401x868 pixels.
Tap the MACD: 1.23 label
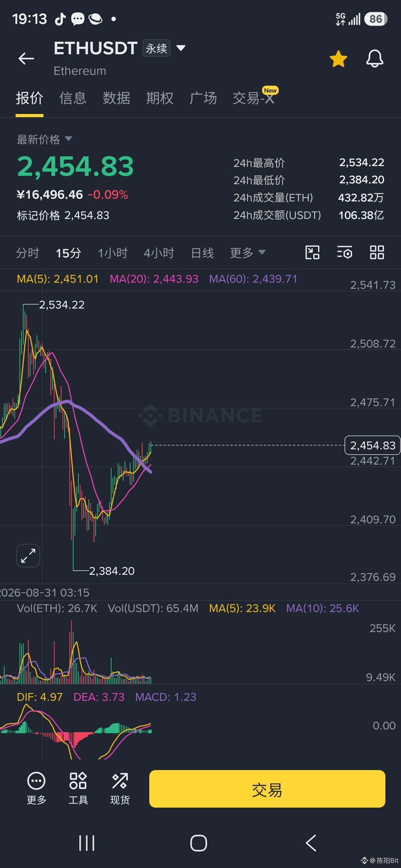[166, 697]
